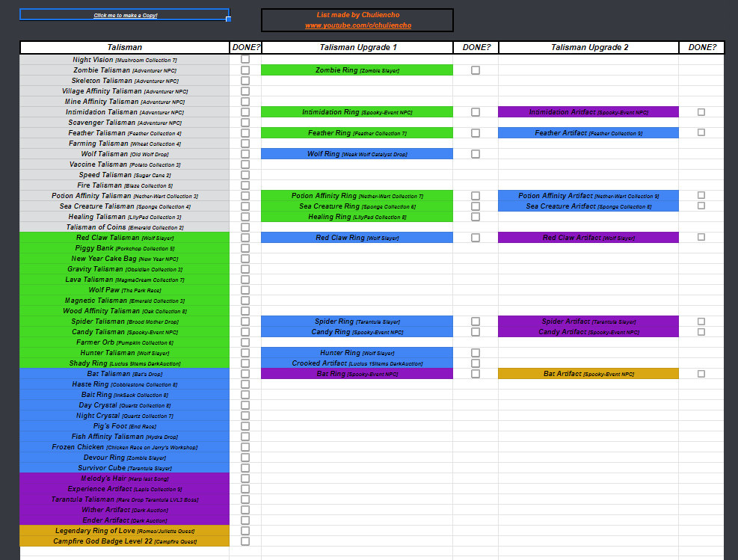The image size is (738, 560).
Task: Select the 'Talisman' column header cell
Action: pos(125,47)
